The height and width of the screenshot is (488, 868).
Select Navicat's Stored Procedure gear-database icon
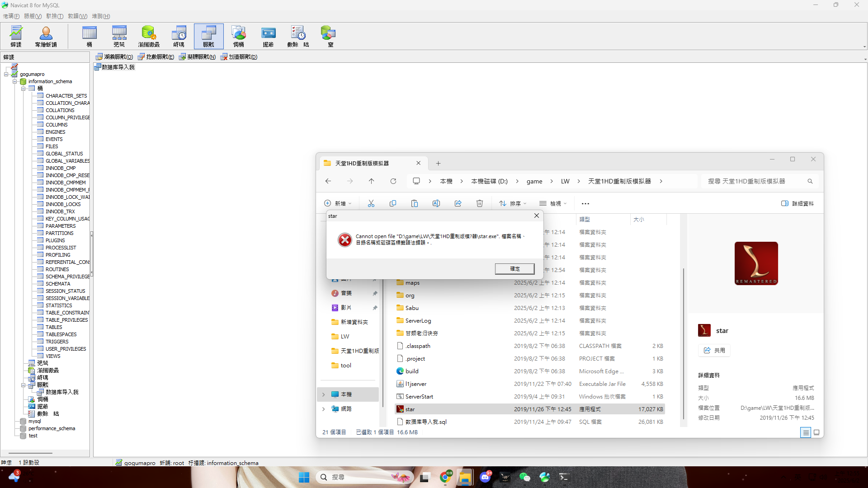149,36
